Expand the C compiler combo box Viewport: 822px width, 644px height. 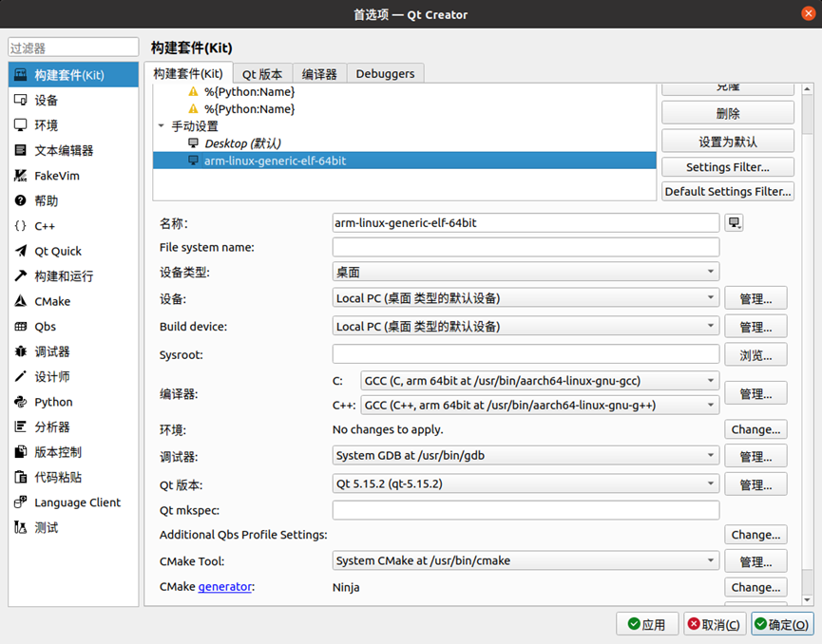[539, 381]
